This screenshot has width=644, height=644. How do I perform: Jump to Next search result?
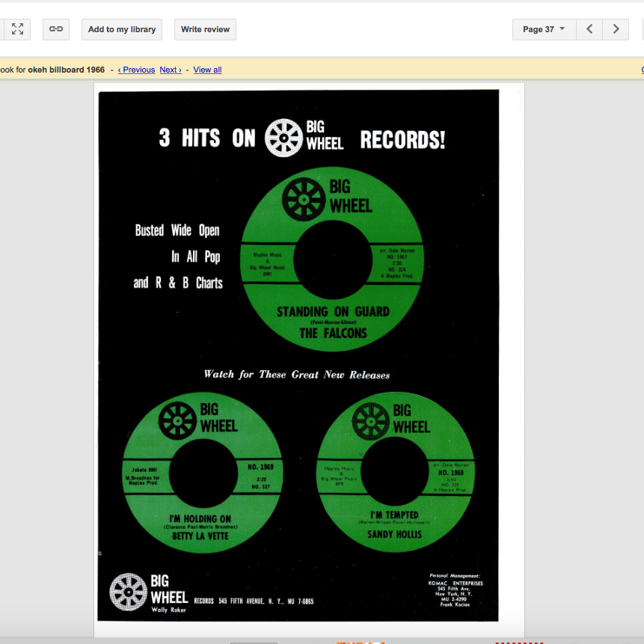tap(171, 70)
